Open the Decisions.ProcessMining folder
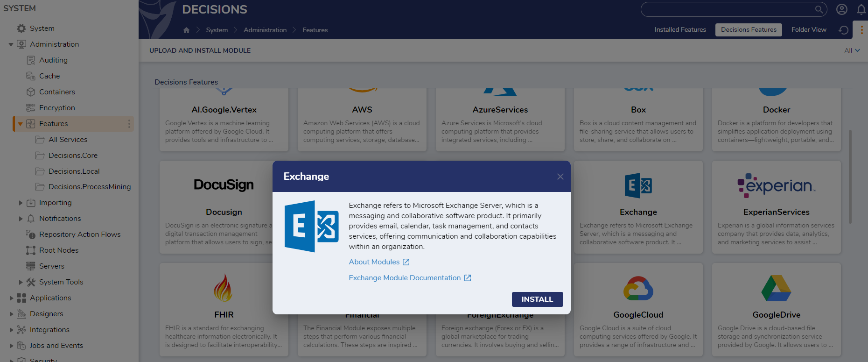This screenshot has height=362, width=868. click(90, 187)
